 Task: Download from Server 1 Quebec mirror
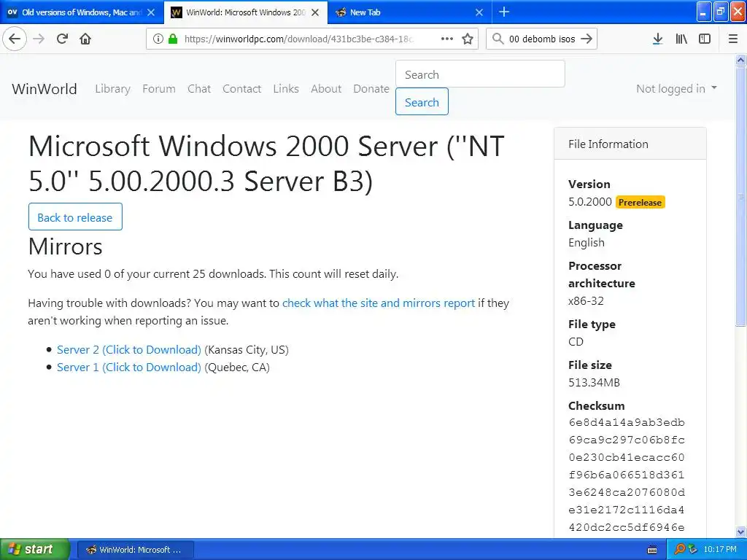(x=128, y=367)
